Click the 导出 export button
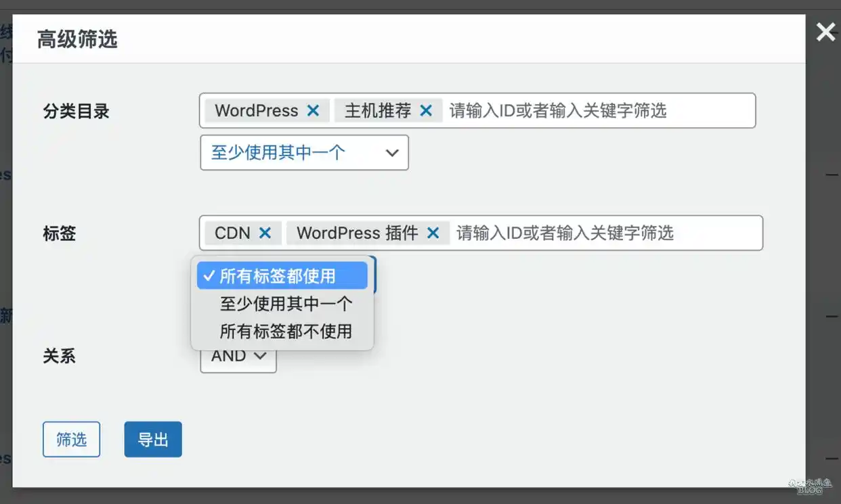The image size is (841, 504). 152,439
